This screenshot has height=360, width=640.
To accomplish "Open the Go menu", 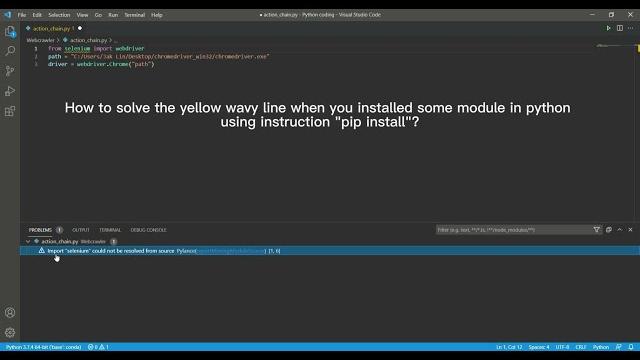I will click(98, 15).
